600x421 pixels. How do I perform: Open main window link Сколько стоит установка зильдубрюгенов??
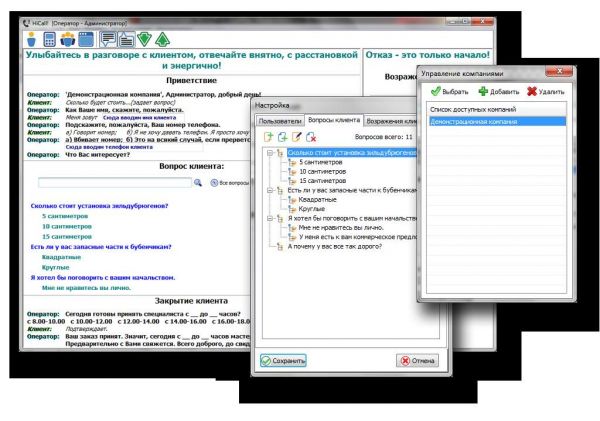point(99,206)
